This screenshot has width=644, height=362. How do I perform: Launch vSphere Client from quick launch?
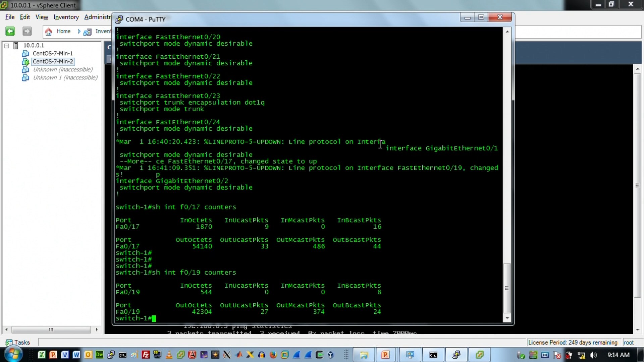(180, 355)
